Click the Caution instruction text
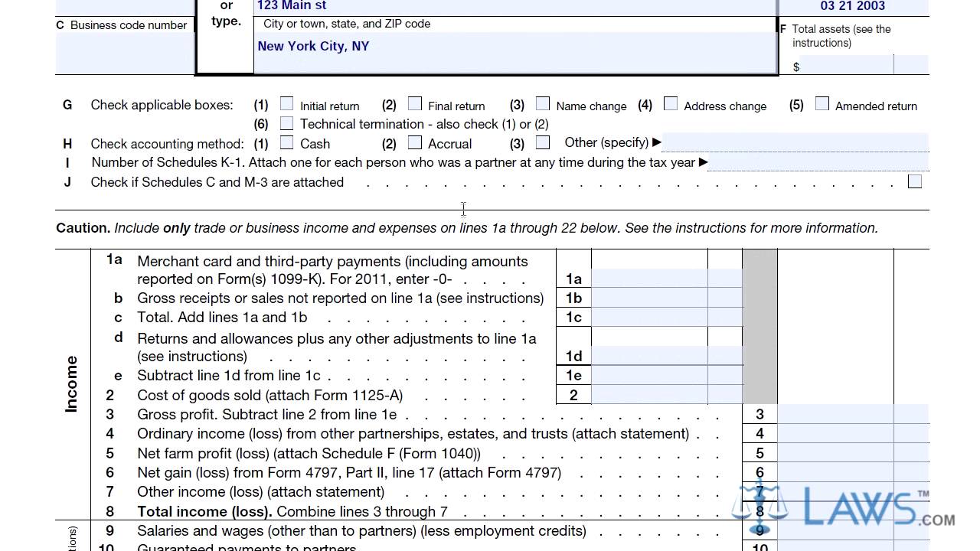This screenshot has width=980, height=551. coord(467,228)
